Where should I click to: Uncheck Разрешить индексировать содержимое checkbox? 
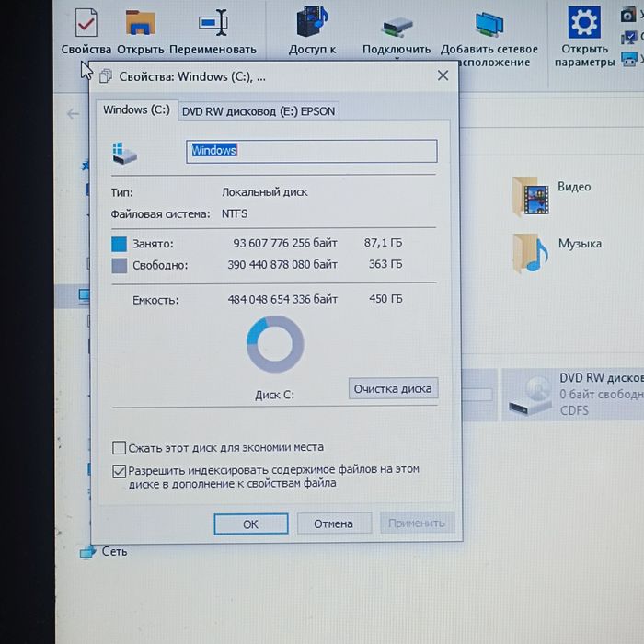pos(119,471)
